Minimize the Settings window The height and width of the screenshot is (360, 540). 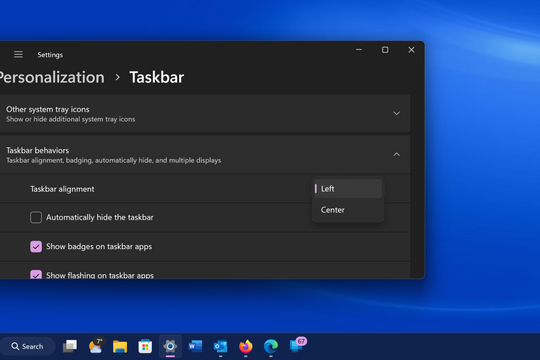pos(359,50)
